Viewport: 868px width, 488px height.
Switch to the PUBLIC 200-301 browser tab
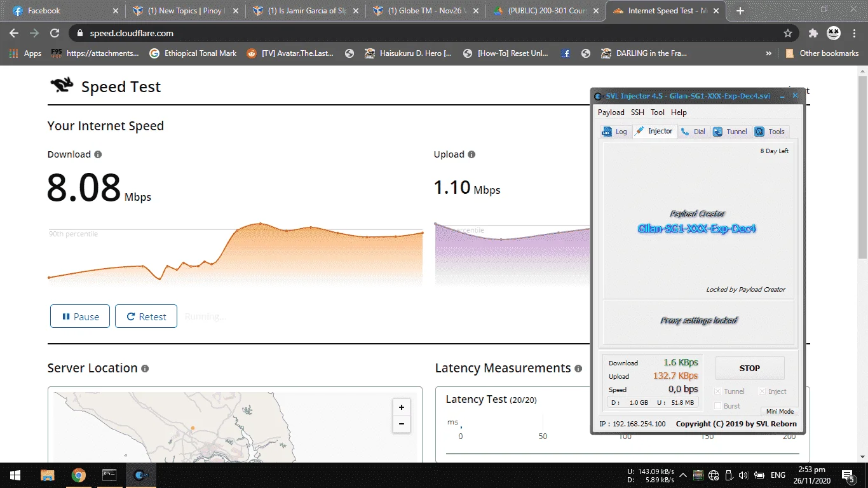click(x=545, y=11)
